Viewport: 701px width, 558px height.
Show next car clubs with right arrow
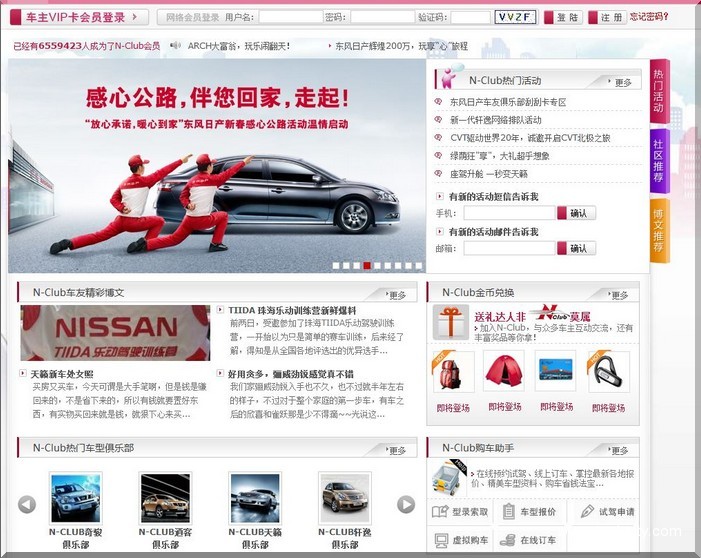[x=406, y=504]
